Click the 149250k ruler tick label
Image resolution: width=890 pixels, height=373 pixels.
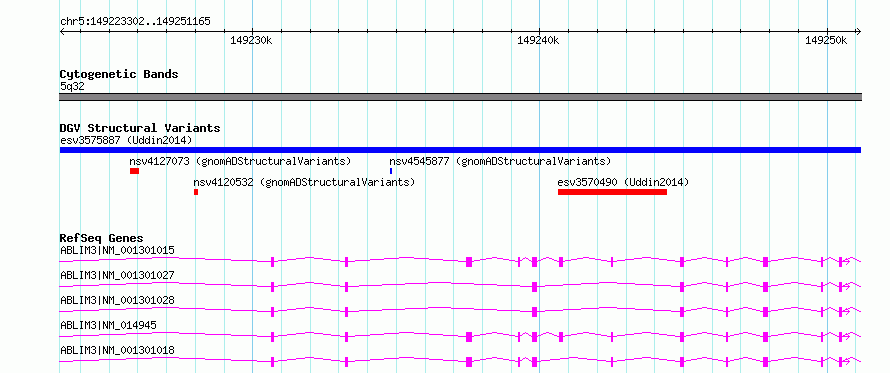point(826,40)
